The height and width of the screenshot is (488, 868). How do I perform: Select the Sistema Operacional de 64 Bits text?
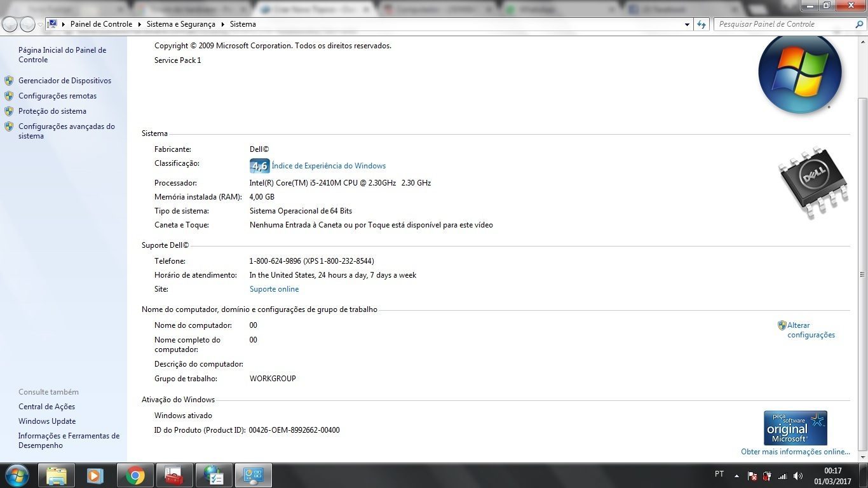pos(301,211)
